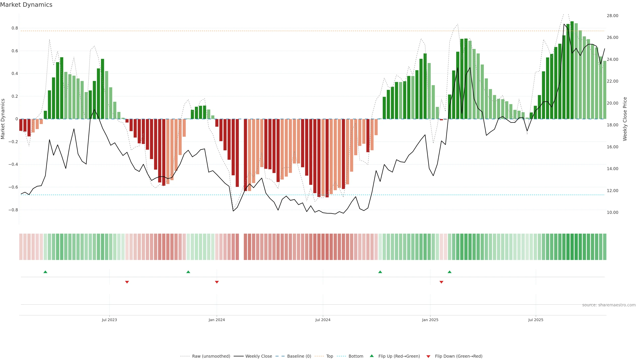The height and width of the screenshot is (362, 644).
Task: Click the Weekly Close Price axis title
Action: coord(625,119)
